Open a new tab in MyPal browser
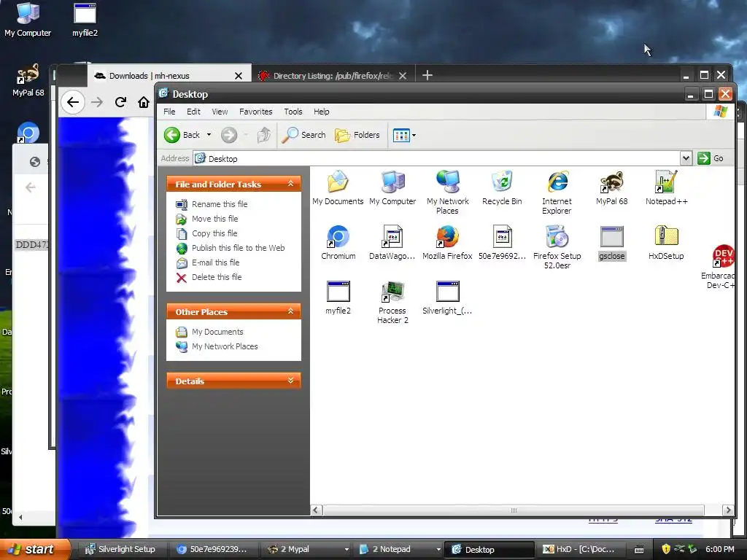Viewport: 747px width, 560px height. 427,75
